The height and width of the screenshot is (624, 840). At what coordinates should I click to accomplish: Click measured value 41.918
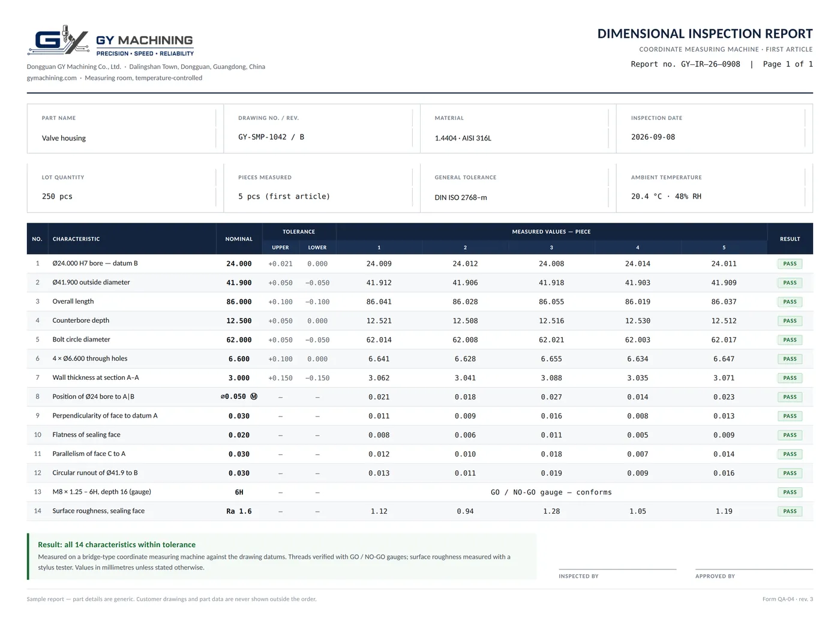click(551, 283)
